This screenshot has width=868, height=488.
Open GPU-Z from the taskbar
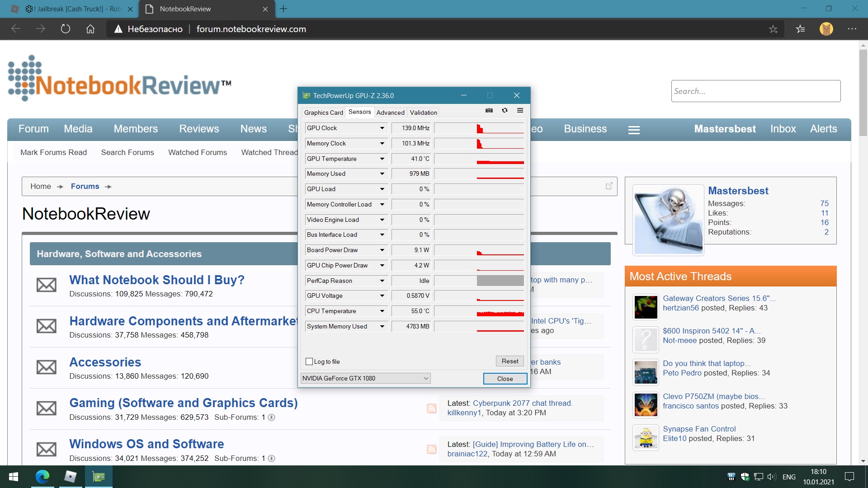(99, 477)
